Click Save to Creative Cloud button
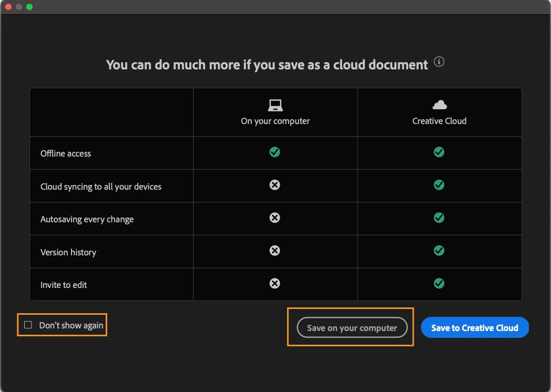This screenshot has width=551, height=392. click(475, 328)
